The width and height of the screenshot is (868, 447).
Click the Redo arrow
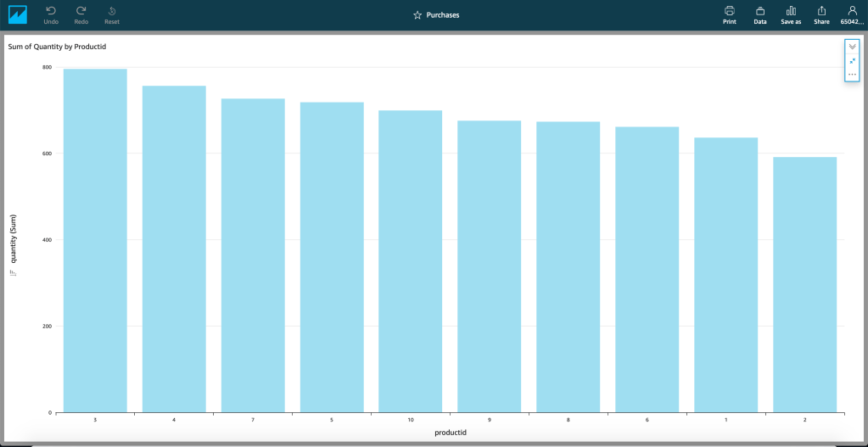pyautogui.click(x=81, y=11)
